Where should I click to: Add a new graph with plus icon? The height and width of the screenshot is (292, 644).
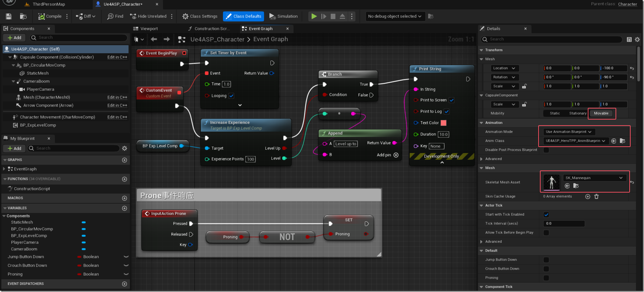pos(125,160)
